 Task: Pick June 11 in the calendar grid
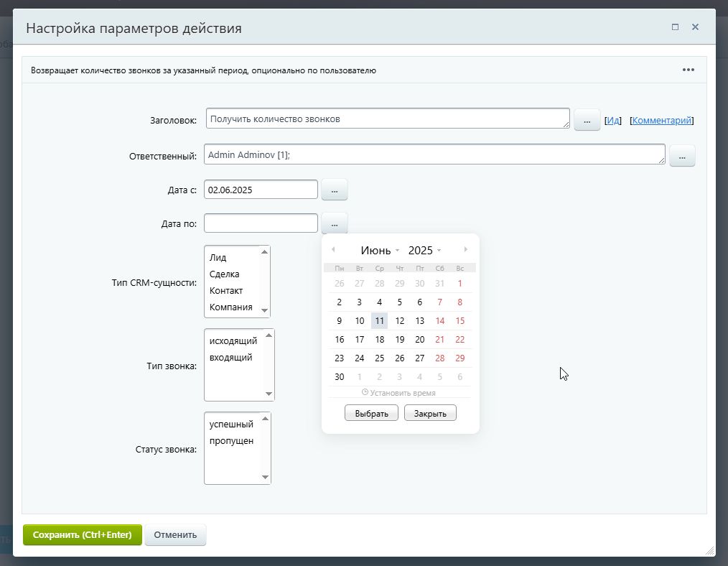pyautogui.click(x=379, y=320)
